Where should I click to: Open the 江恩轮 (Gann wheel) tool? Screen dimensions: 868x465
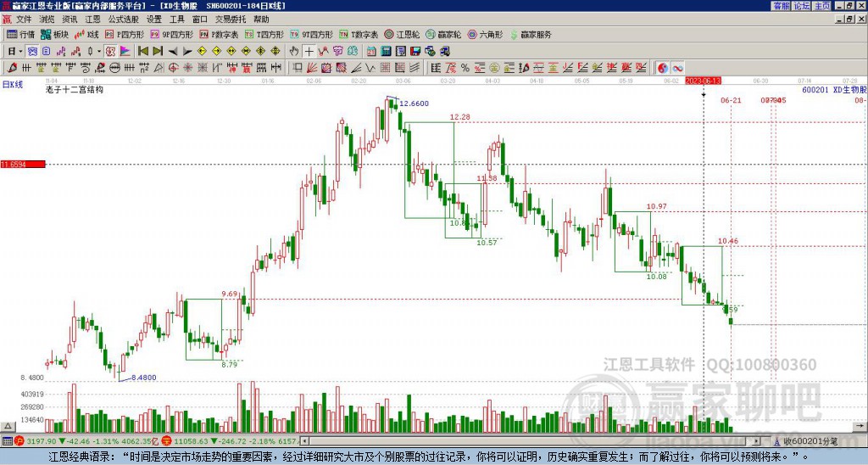pyautogui.click(x=402, y=34)
